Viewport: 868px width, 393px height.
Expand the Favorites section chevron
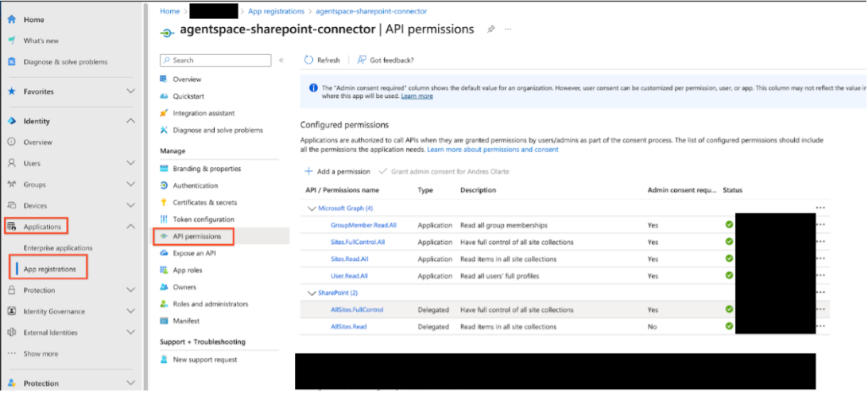[130, 91]
